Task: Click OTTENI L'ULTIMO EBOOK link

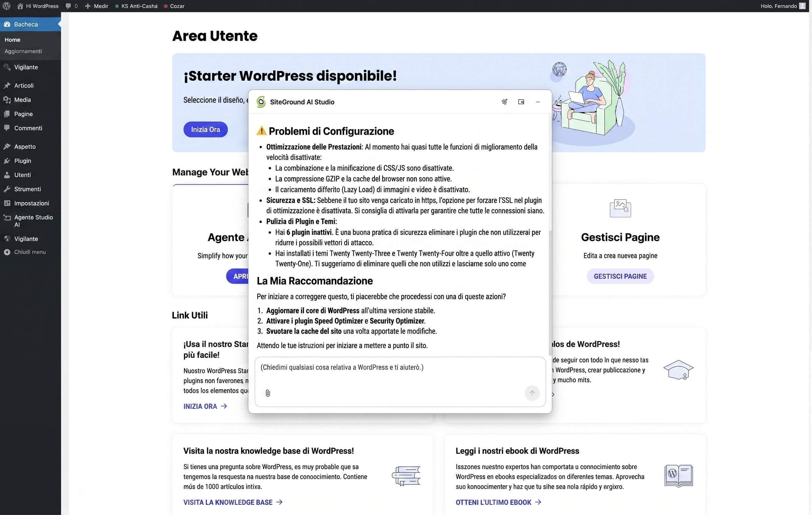Action: pyautogui.click(x=498, y=502)
